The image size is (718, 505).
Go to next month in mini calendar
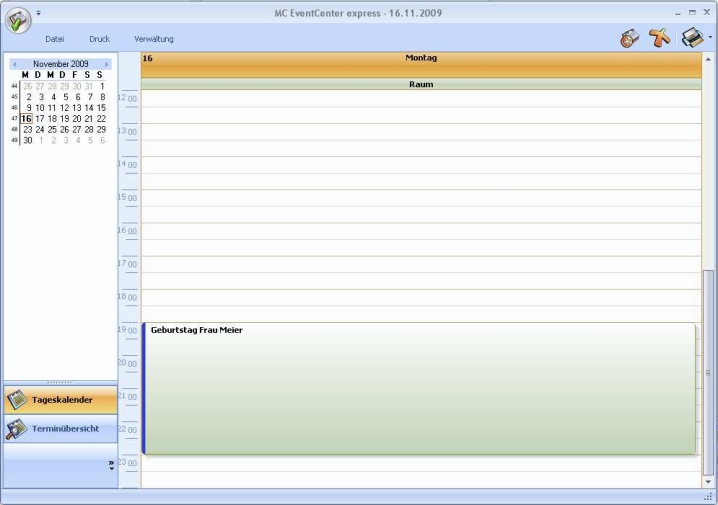click(x=107, y=64)
